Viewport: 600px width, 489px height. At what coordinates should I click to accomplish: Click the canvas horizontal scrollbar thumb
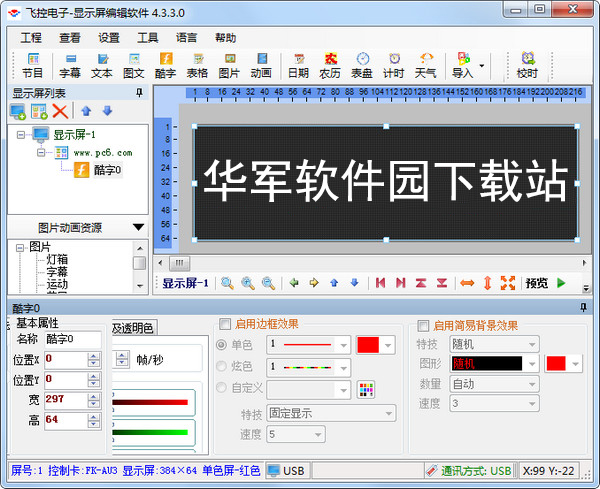click(179, 263)
